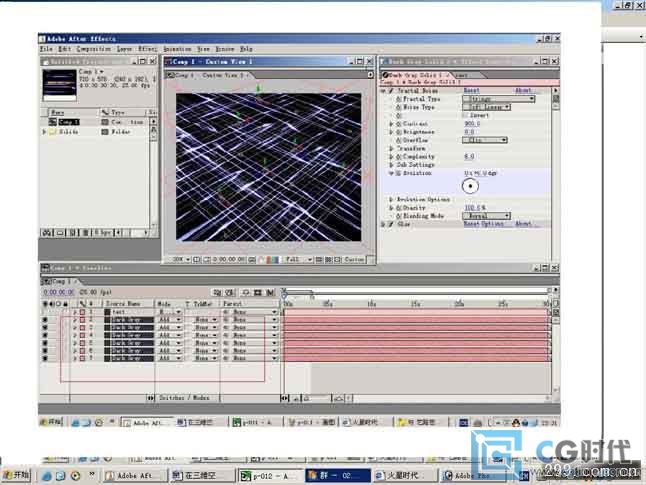
Task: Open the Effect menu
Action: pos(147,49)
